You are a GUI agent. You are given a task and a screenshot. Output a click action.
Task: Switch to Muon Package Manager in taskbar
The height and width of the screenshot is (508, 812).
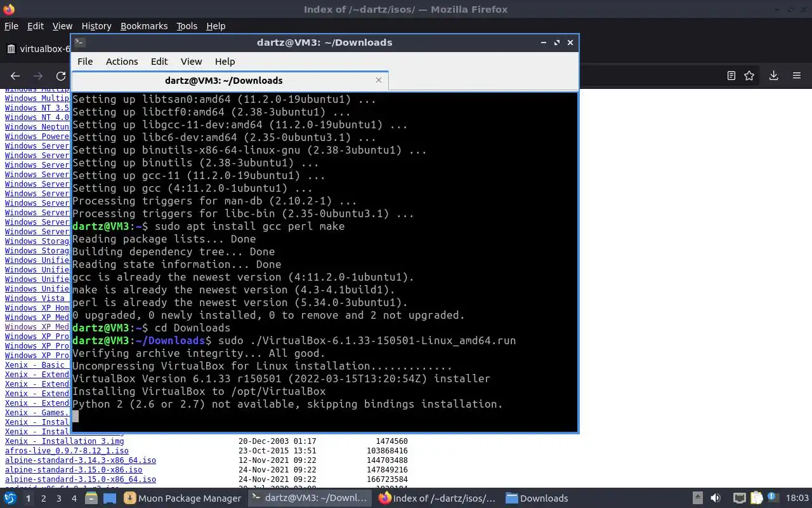183,498
